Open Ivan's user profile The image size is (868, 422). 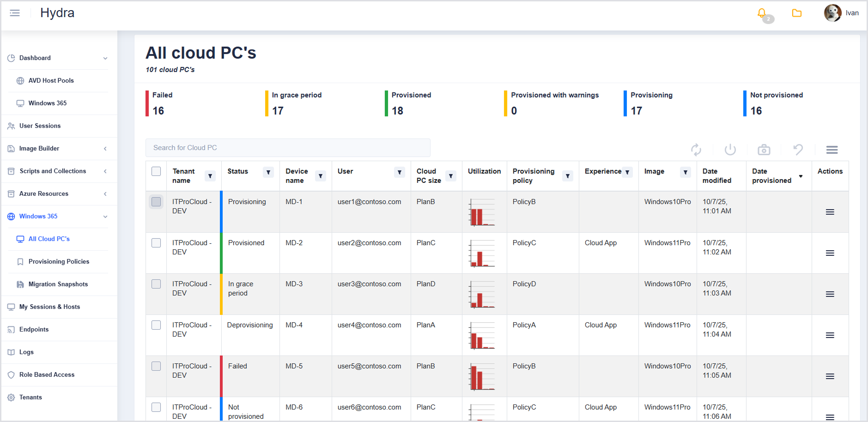tap(841, 13)
